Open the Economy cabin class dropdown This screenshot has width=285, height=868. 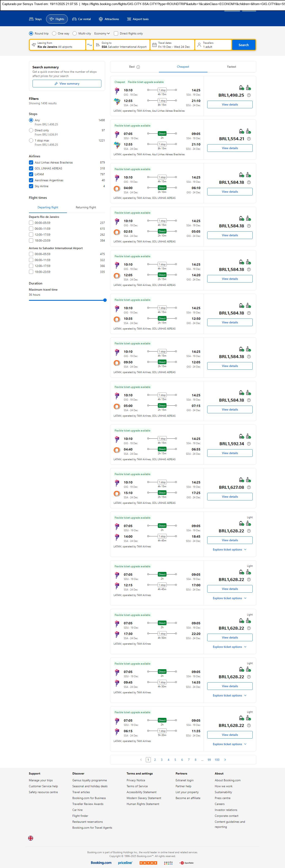(102, 33)
